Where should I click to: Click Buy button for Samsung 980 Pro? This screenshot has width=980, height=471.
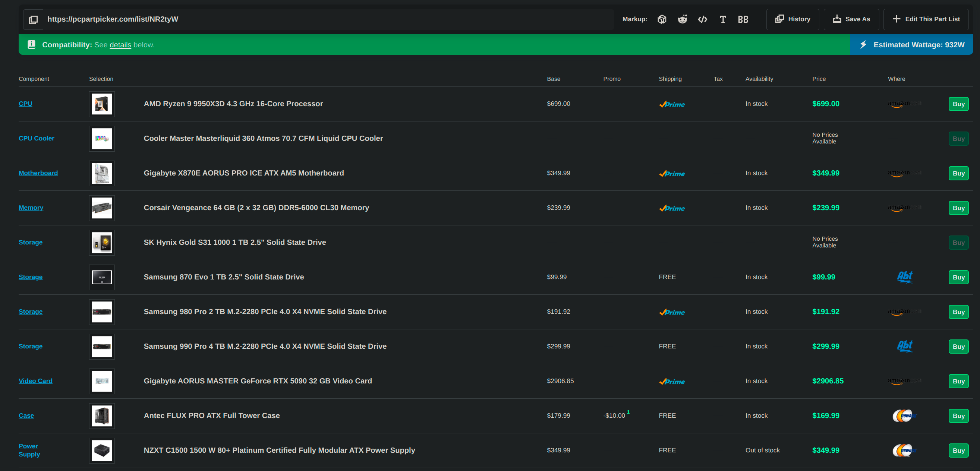[958, 312]
